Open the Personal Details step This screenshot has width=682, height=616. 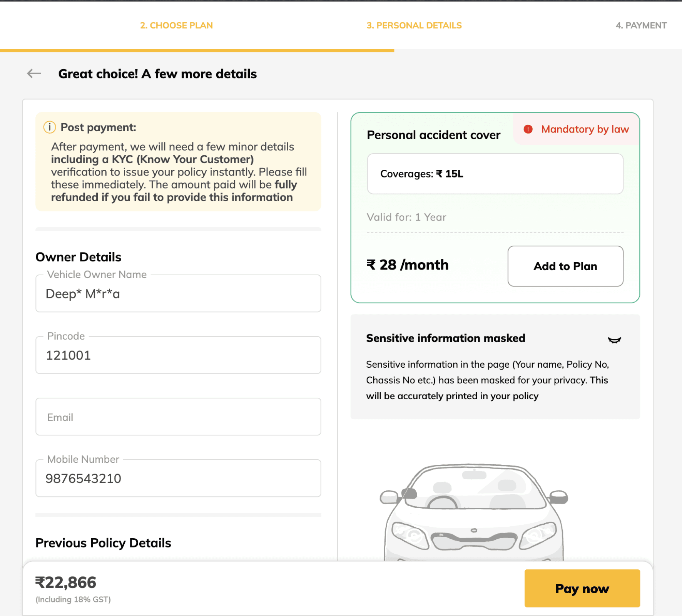pyautogui.click(x=414, y=25)
